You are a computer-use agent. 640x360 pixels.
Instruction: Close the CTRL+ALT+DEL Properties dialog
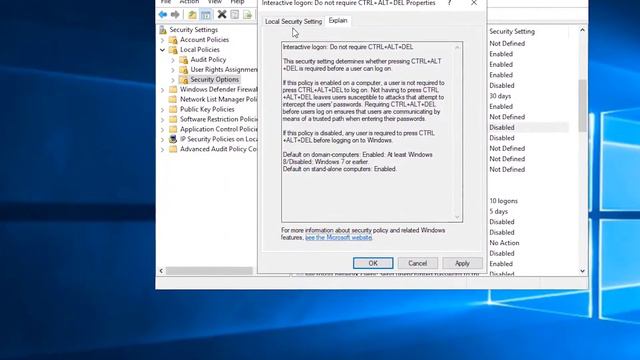pyautogui.click(x=473, y=3)
